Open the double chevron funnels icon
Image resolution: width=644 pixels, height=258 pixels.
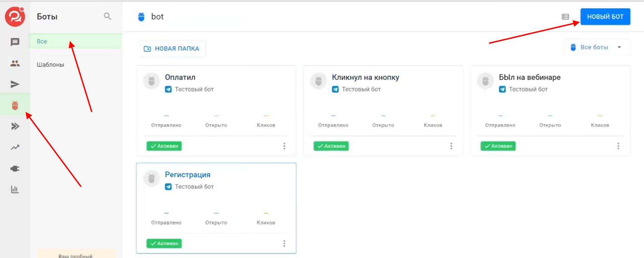[15, 126]
